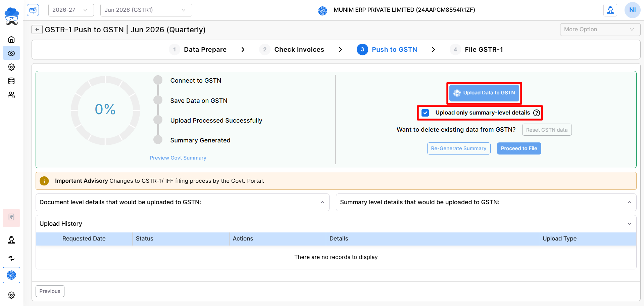Click the GST logo beside the company name
The height and width of the screenshot is (306, 644).
(x=323, y=10)
